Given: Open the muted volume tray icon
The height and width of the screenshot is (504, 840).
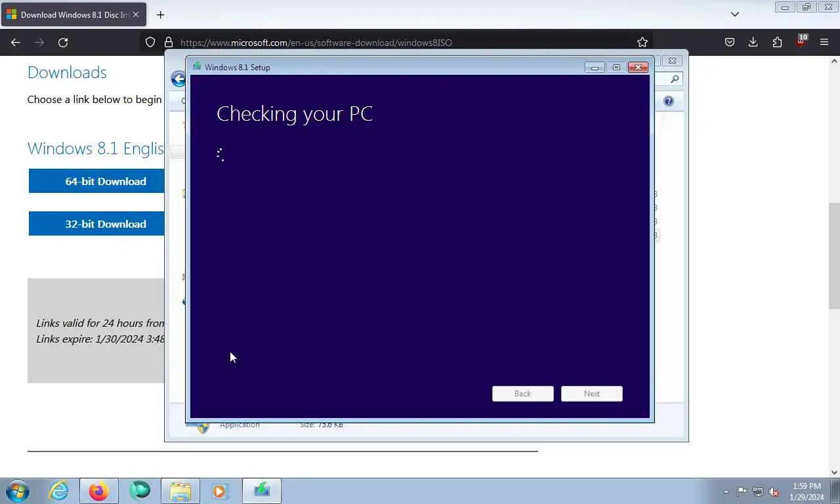Looking at the screenshot, I should pyautogui.click(x=774, y=492).
